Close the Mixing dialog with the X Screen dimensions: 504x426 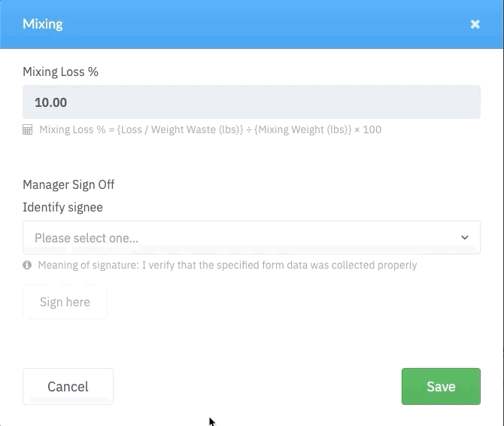coord(475,24)
